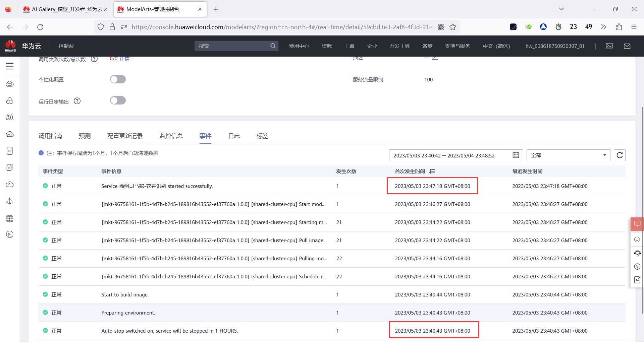Viewport: 644px width, 342px height.
Task: Open a new browser tab
Action: coord(216,9)
